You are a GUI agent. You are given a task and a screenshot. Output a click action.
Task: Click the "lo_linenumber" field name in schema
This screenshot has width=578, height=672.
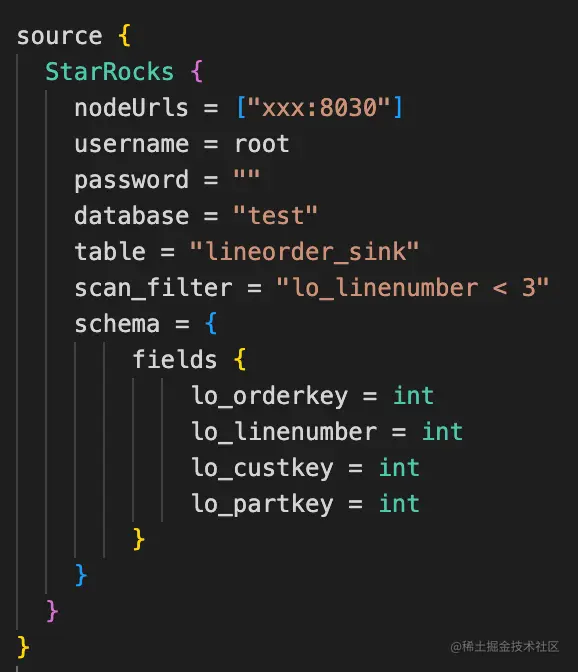pyautogui.click(x=284, y=432)
